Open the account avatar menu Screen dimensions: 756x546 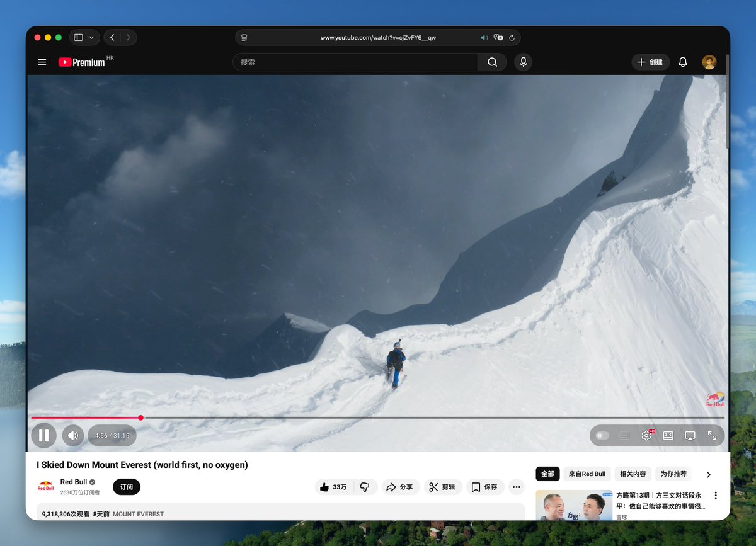pyautogui.click(x=709, y=62)
